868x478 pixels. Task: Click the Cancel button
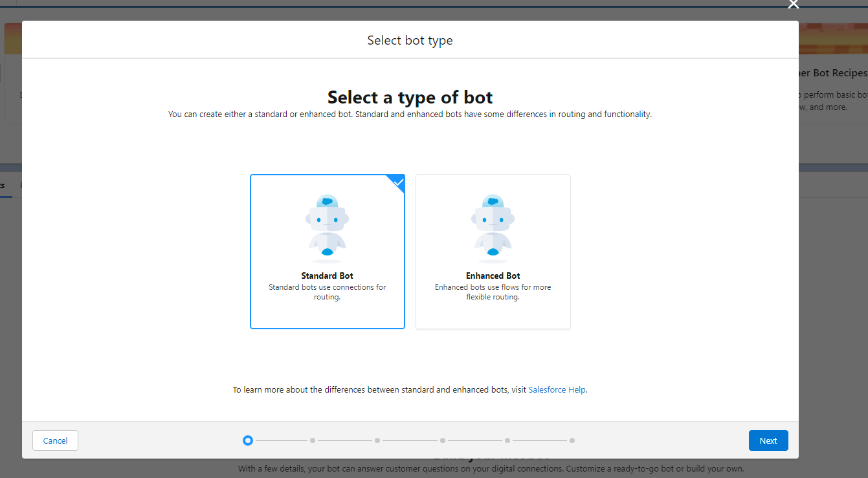click(x=55, y=440)
